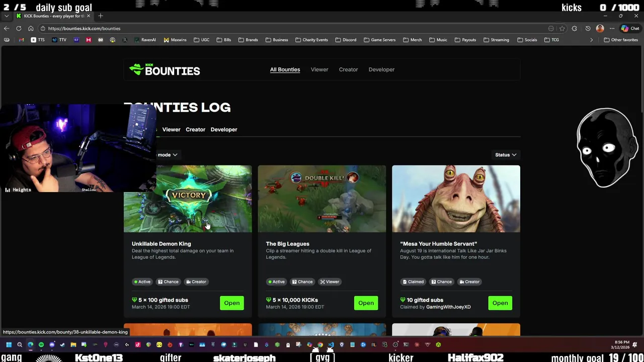Open the tab actions dropdown

pyautogui.click(x=6, y=16)
